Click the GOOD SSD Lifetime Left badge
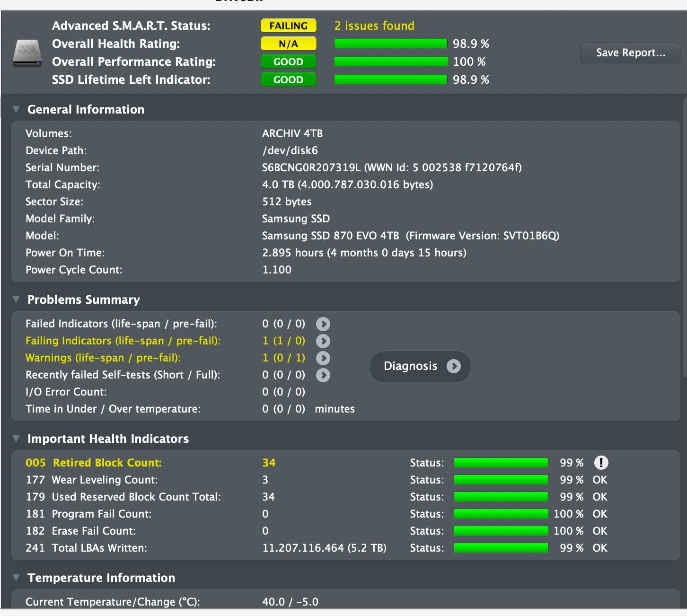 click(x=289, y=80)
